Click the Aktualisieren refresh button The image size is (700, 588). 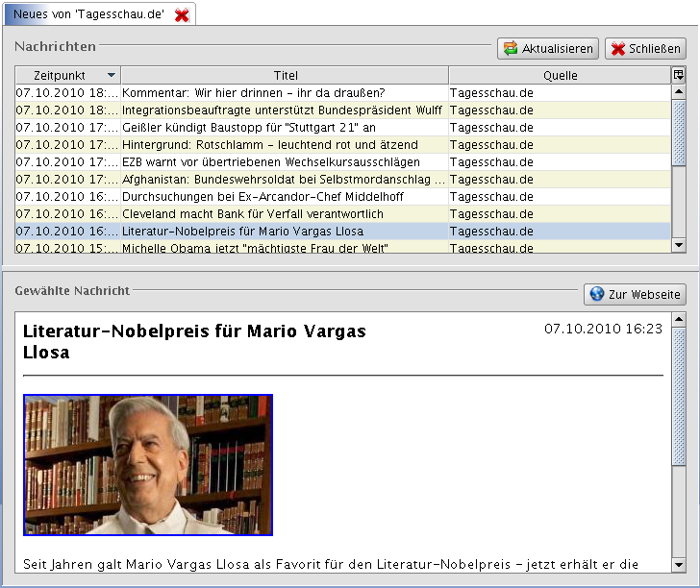(x=547, y=49)
